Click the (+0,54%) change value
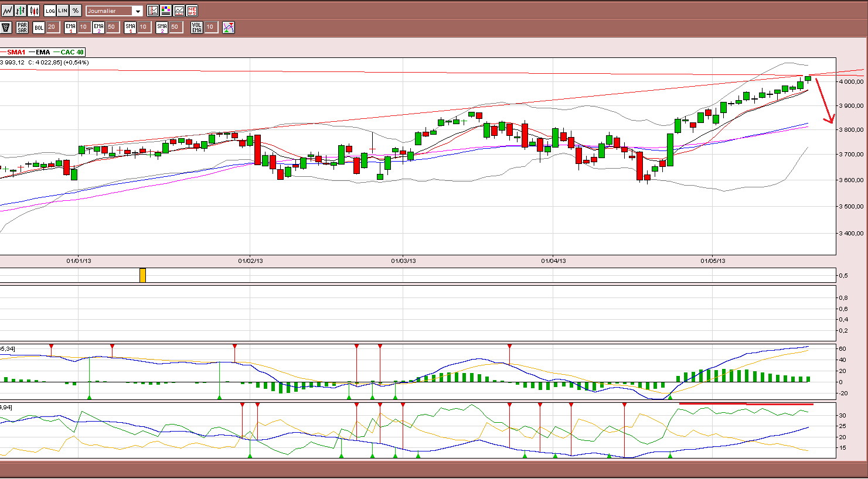The image size is (868, 479). pos(76,63)
